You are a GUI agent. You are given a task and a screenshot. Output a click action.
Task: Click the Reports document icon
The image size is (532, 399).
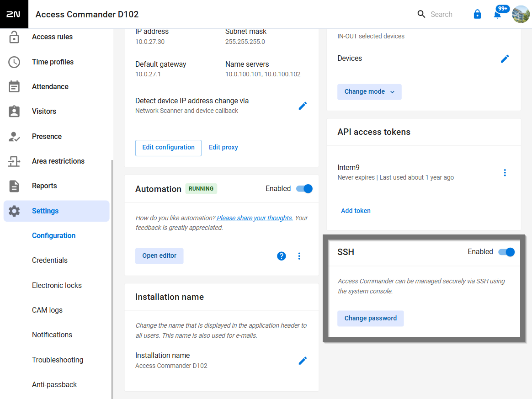point(14,186)
